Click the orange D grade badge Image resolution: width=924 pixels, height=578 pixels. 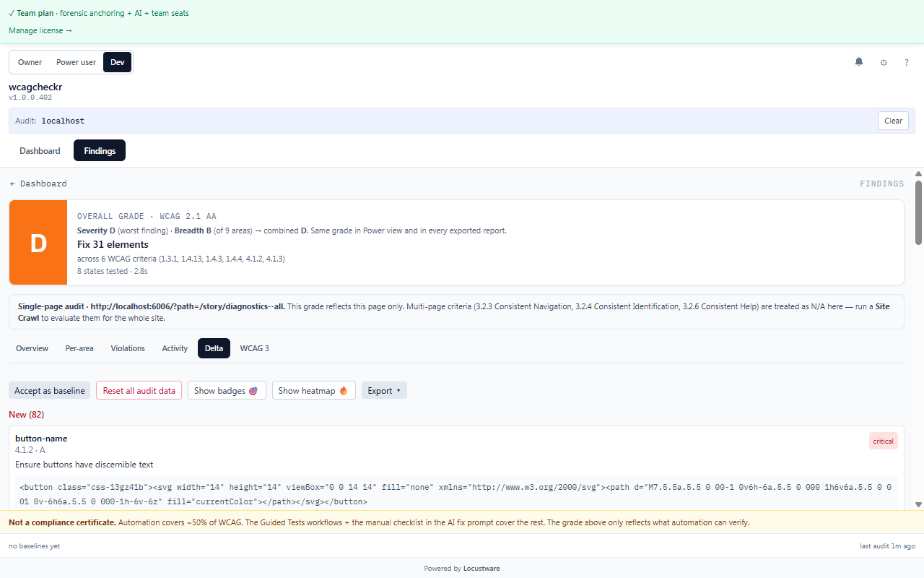tap(38, 243)
